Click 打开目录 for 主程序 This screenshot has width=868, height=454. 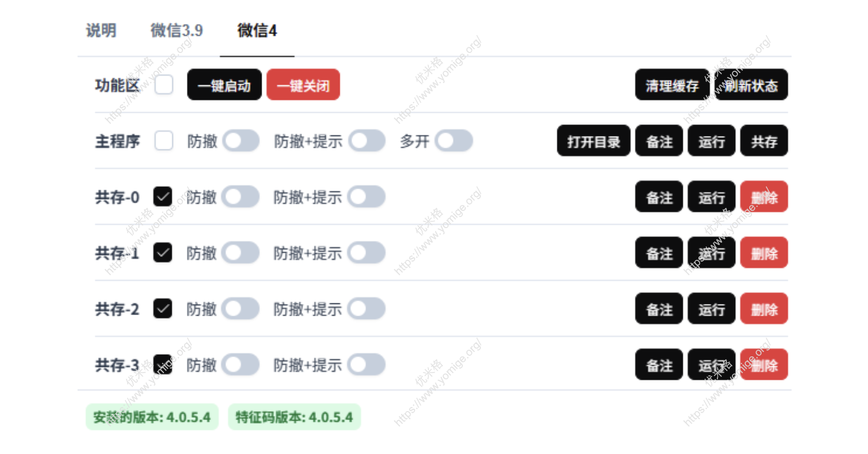click(x=594, y=141)
